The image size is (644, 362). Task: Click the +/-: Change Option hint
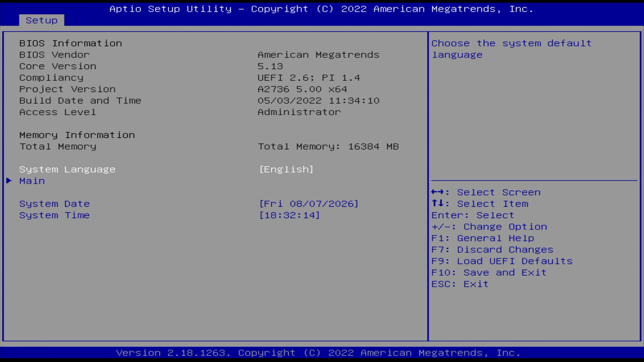tap(489, 227)
